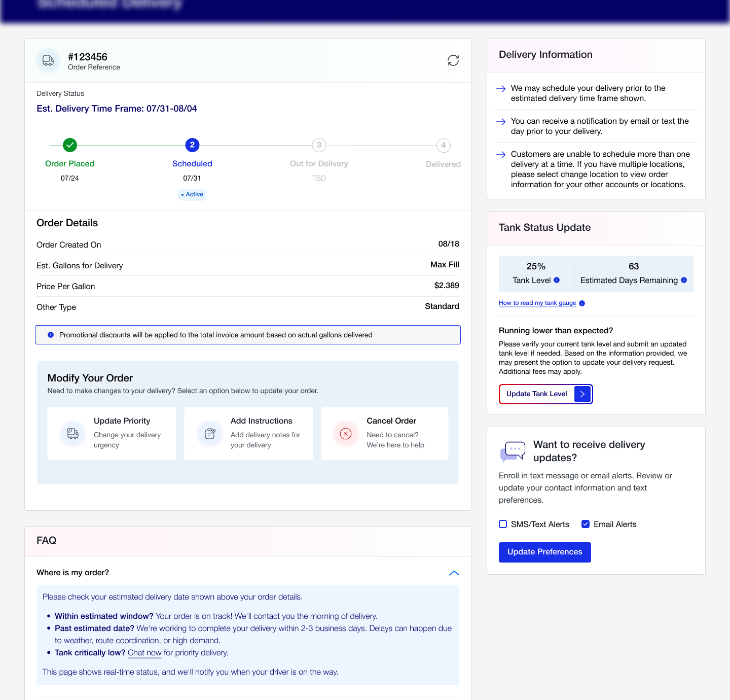Click arrow icon beside 'You can receive a notification'
The height and width of the screenshot is (700, 730).
(x=501, y=122)
